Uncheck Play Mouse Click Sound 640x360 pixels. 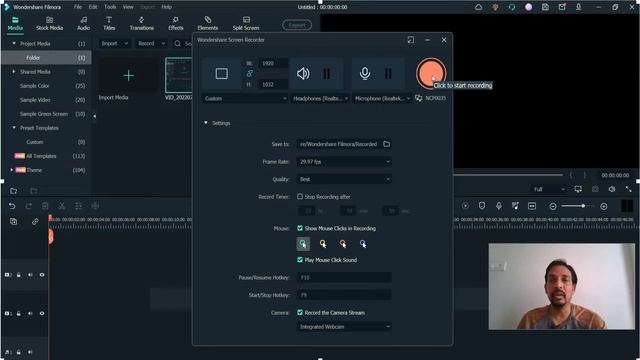(x=300, y=260)
